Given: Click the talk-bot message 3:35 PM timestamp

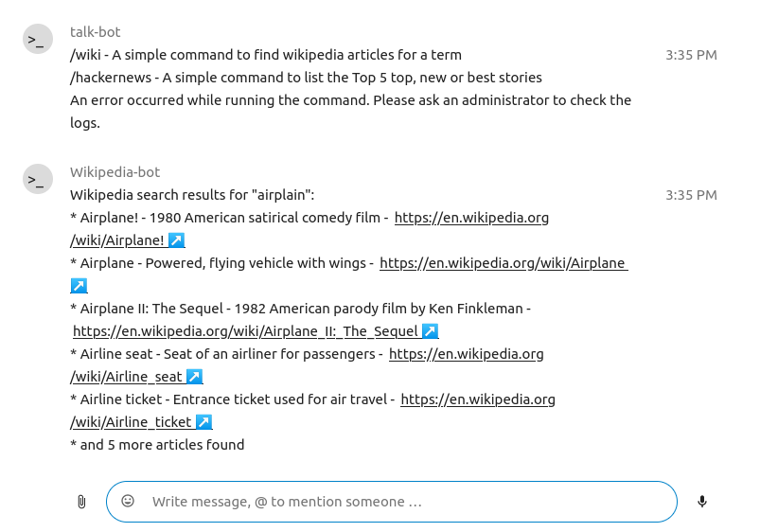Looking at the screenshot, I should point(691,55).
